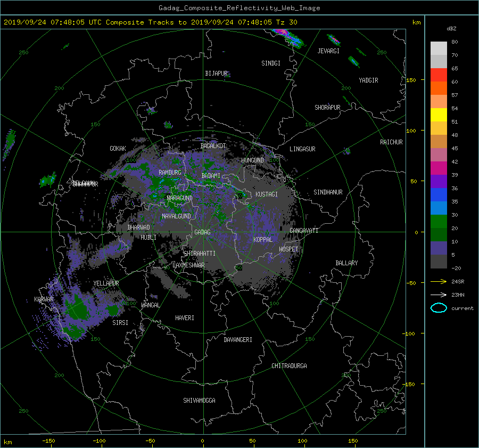This screenshot has height=448, width=479.
Task: Click the DAVANGERI city label
Action: pos(238,340)
